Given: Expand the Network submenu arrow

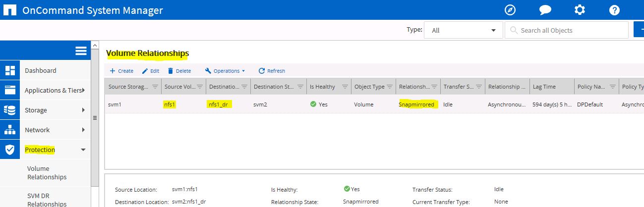Looking at the screenshot, I should point(83,130).
